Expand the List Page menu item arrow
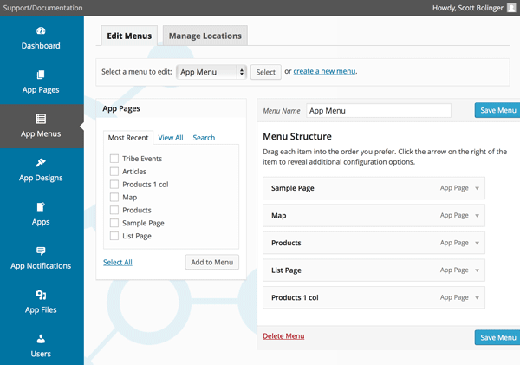The width and height of the screenshot is (520, 365). (x=477, y=270)
